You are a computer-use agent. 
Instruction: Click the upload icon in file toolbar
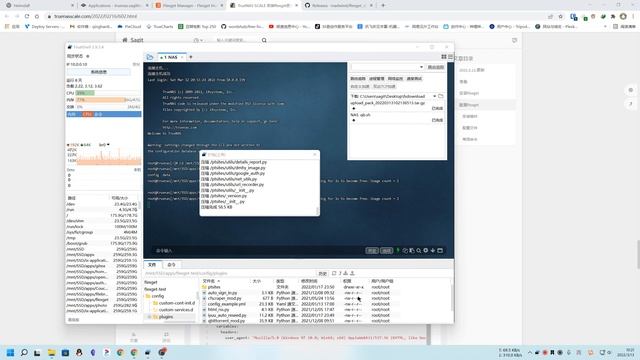pos(352,273)
